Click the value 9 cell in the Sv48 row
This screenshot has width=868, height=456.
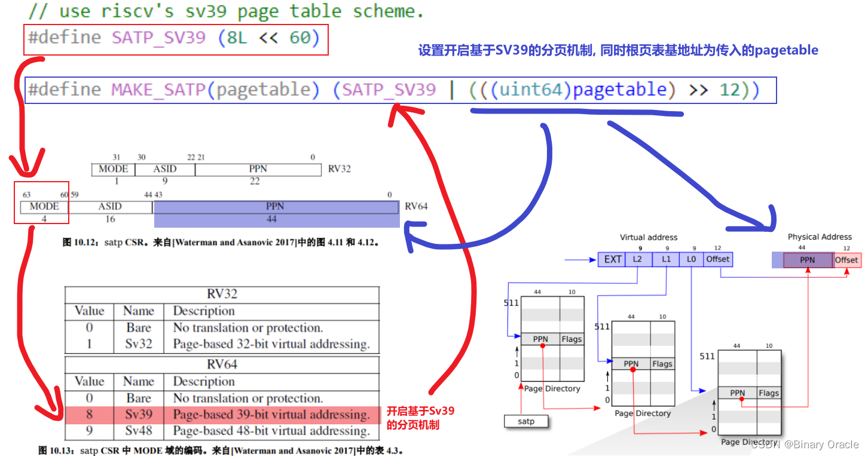[89, 431]
